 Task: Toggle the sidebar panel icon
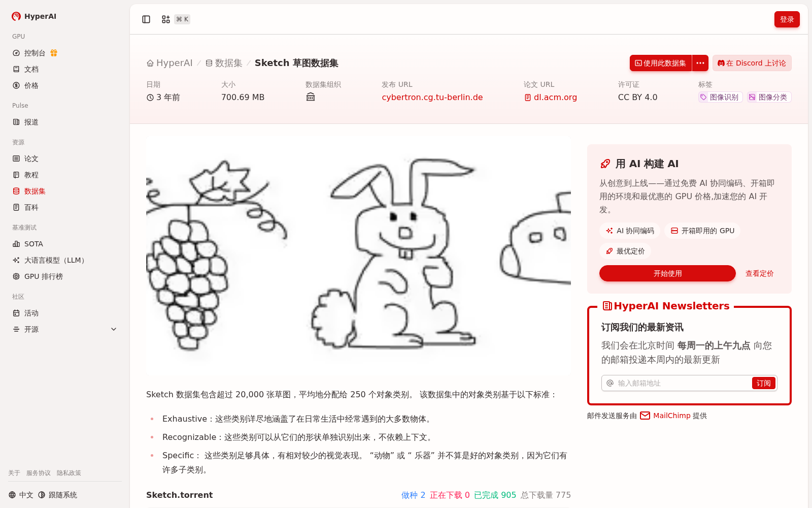pyautogui.click(x=146, y=19)
